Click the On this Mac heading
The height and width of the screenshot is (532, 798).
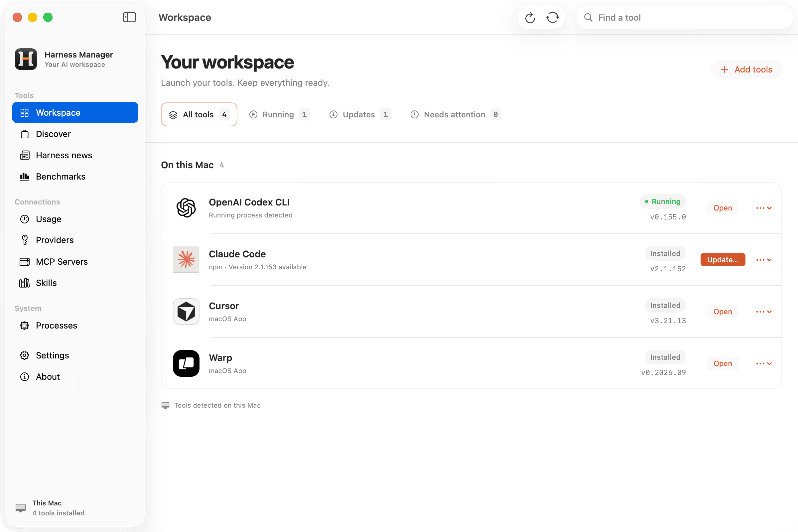[187, 165]
